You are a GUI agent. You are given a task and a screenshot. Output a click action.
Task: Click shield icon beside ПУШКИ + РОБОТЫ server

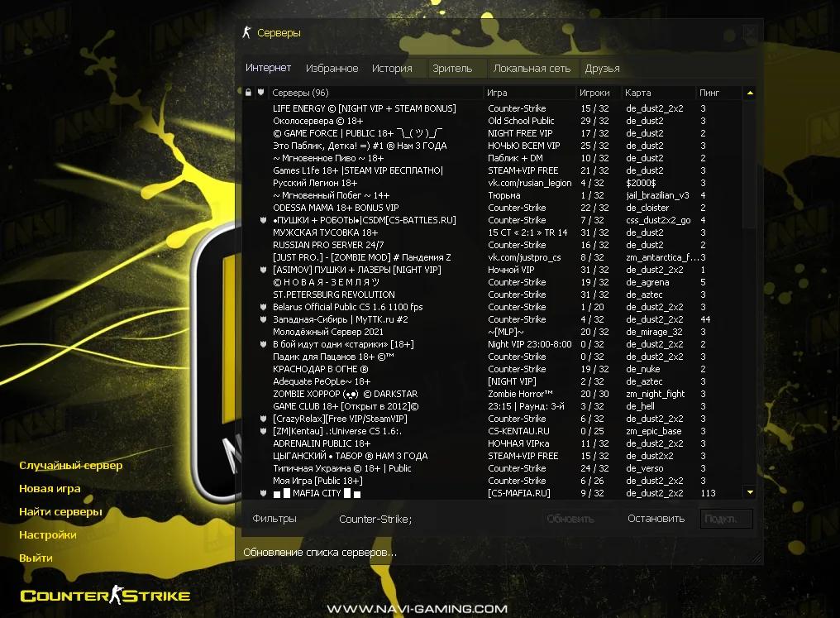point(263,220)
